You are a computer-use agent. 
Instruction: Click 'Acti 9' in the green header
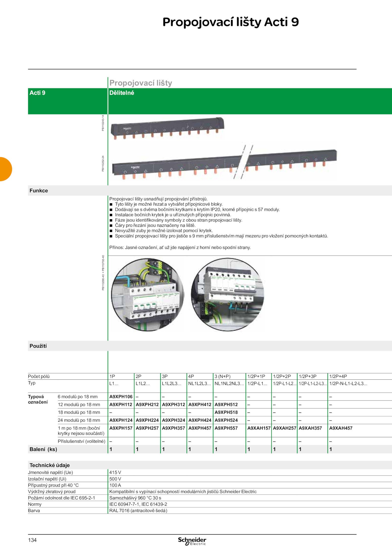pos(37,93)
